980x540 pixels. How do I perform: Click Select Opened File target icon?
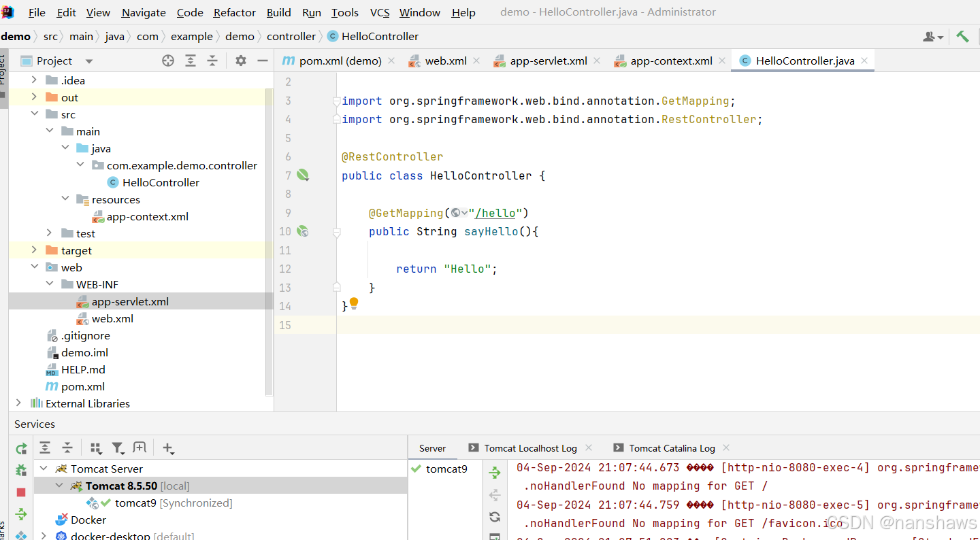coord(168,61)
